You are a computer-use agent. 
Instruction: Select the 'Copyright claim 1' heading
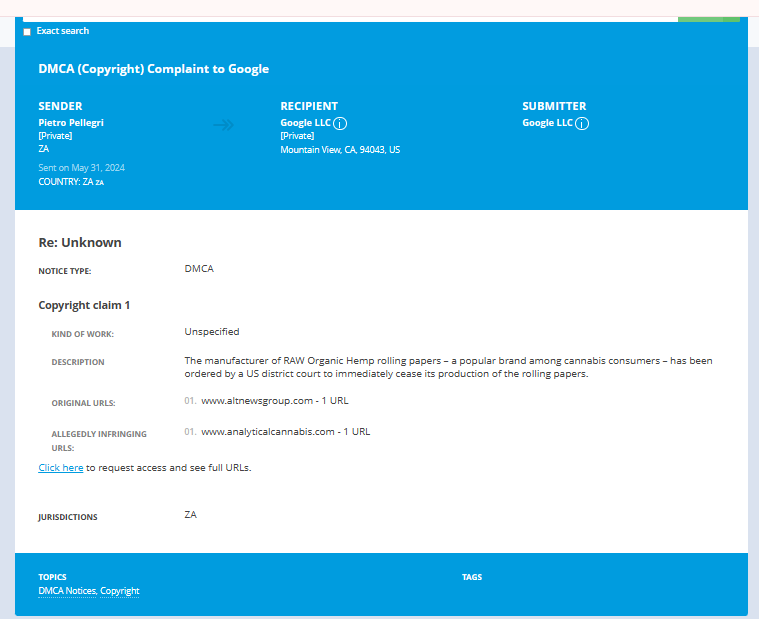point(84,305)
